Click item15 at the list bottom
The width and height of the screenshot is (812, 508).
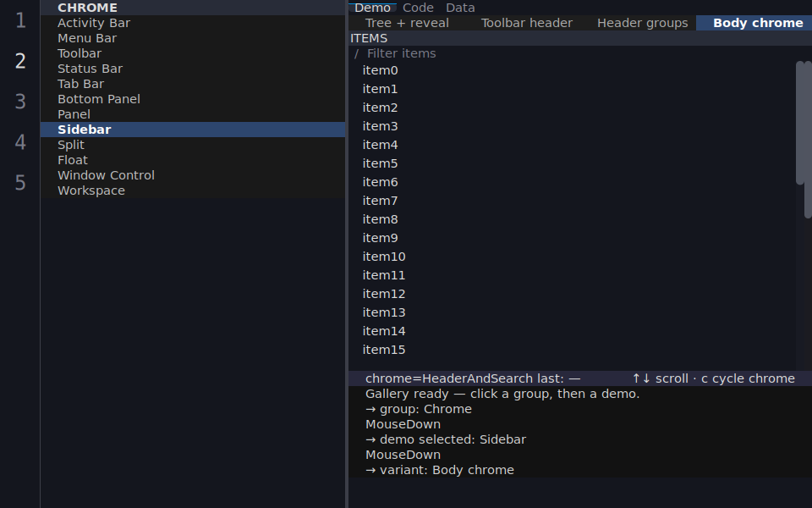(x=573, y=351)
